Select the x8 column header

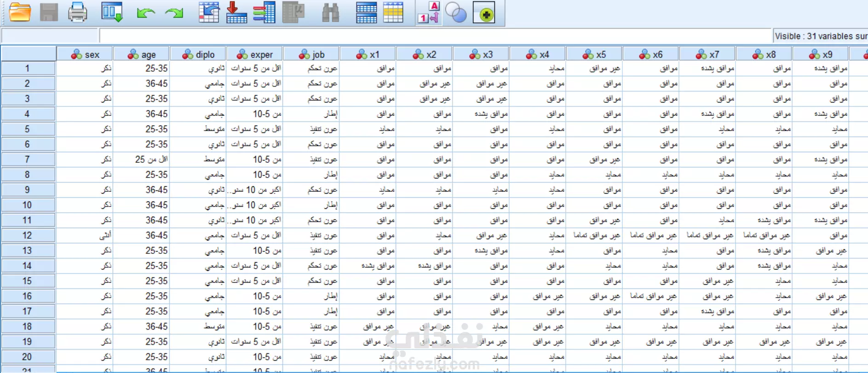(x=764, y=54)
